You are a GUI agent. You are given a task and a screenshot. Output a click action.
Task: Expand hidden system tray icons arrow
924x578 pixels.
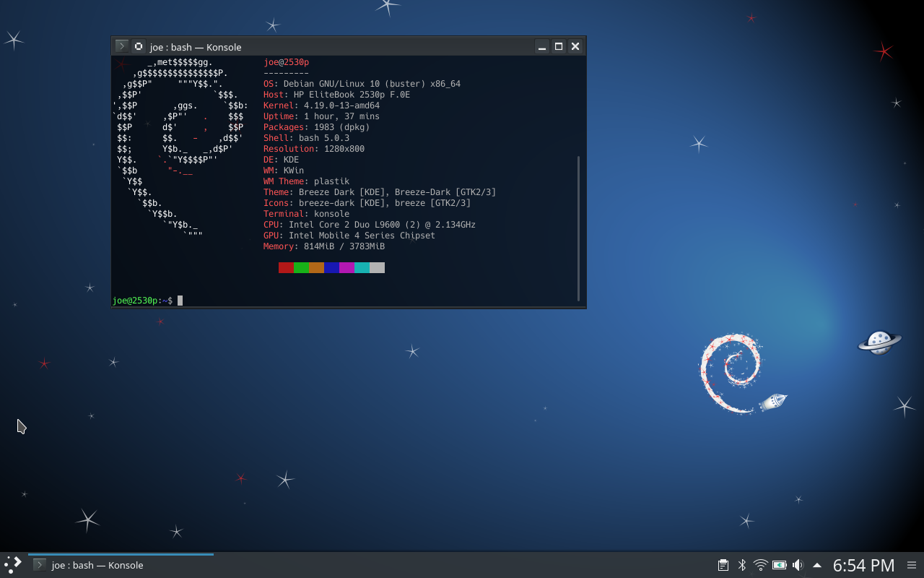(x=817, y=565)
